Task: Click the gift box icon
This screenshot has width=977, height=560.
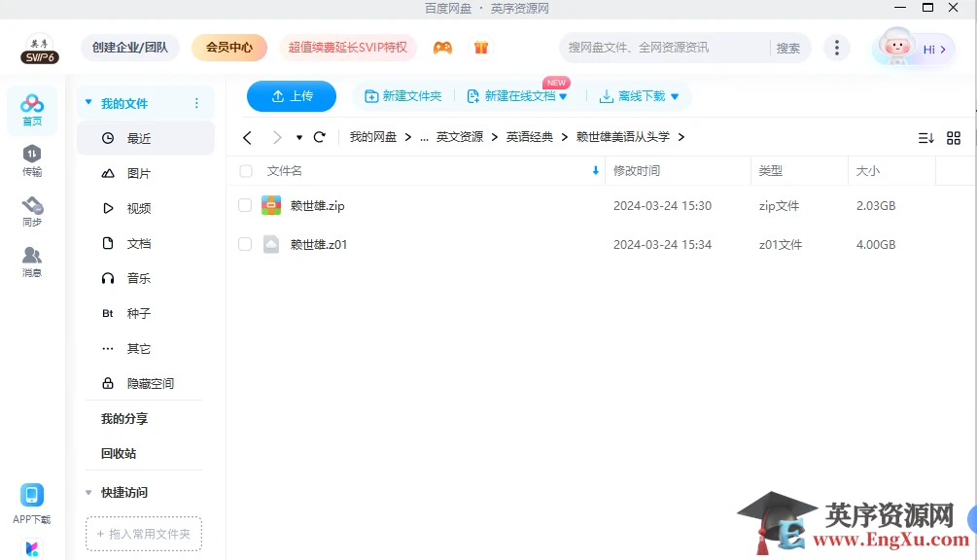Action: click(481, 48)
